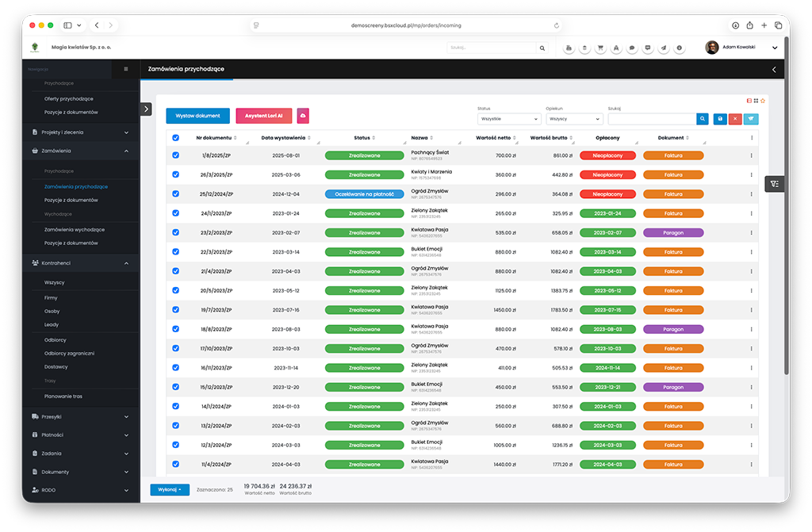Viewport: 812px width, 532px height.
Task: Toggle the hamburger navigation menu icon
Action: (125, 70)
